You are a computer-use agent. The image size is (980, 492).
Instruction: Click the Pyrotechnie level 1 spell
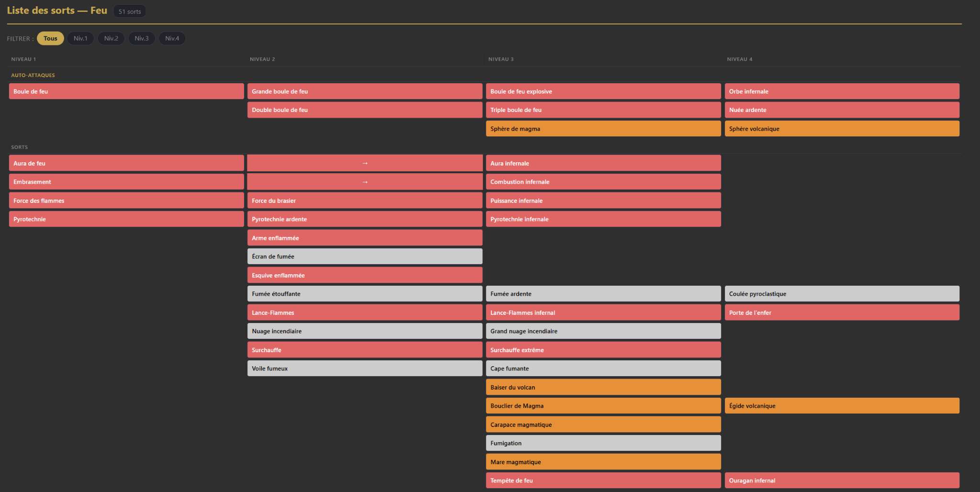(126, 219)
